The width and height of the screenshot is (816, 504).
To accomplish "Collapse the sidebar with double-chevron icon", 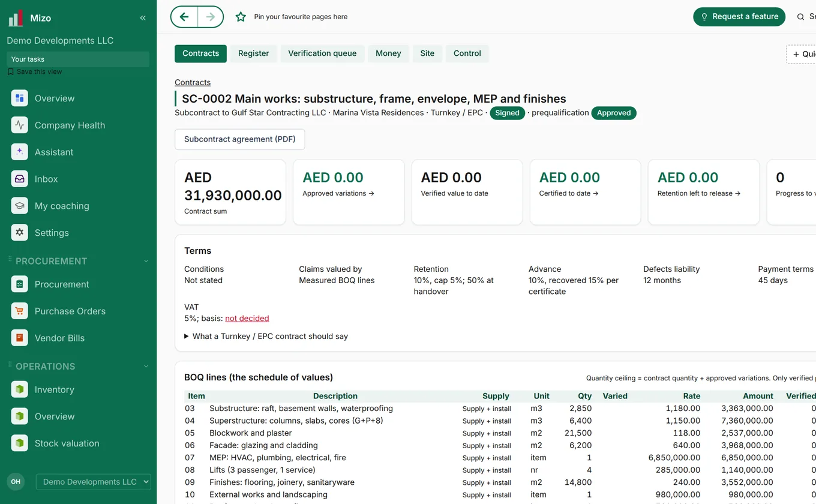I will 143,18.
